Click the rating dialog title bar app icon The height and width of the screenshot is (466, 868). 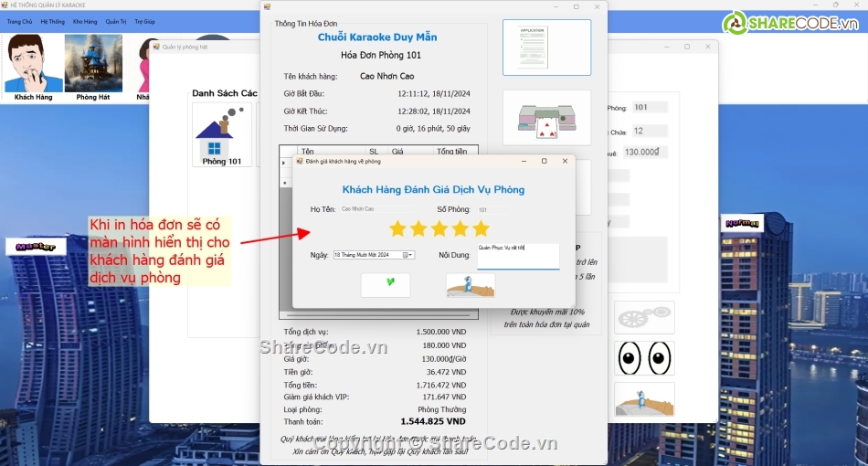(300, 161)
